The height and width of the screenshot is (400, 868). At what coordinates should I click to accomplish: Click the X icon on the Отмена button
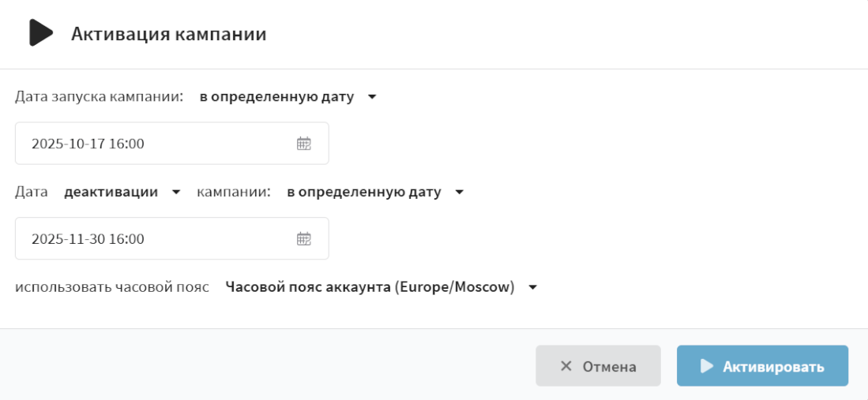[x=566, y=366]
